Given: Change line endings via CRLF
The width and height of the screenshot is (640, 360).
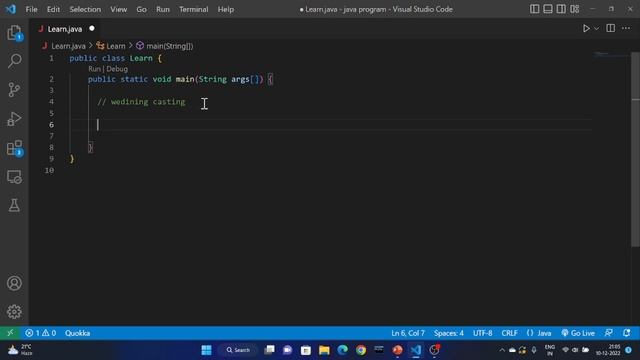Looking at the screenshot, I should pyautogui.click(x=509, y=333).
